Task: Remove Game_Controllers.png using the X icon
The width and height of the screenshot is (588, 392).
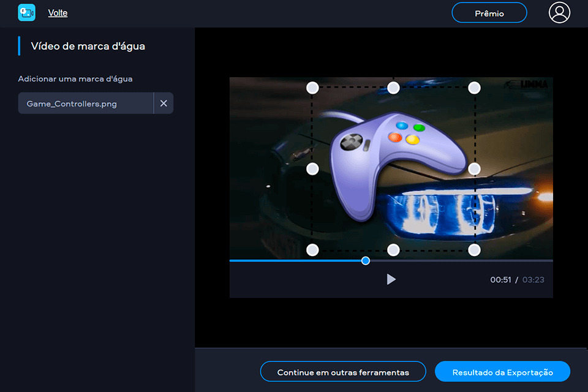Action: click(x=164, y=103)
